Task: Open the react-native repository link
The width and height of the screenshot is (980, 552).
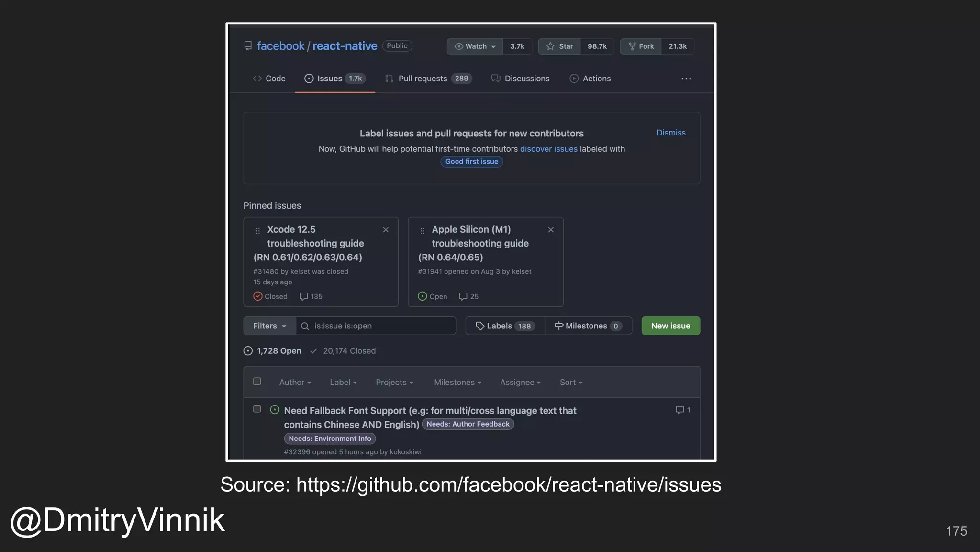Action: (x=345, y=46)
